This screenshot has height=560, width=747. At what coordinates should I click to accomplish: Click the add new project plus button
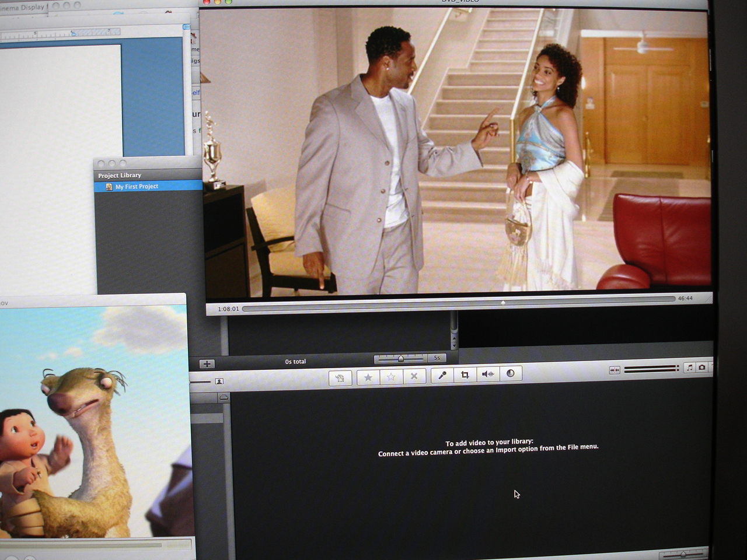[207, 364]
